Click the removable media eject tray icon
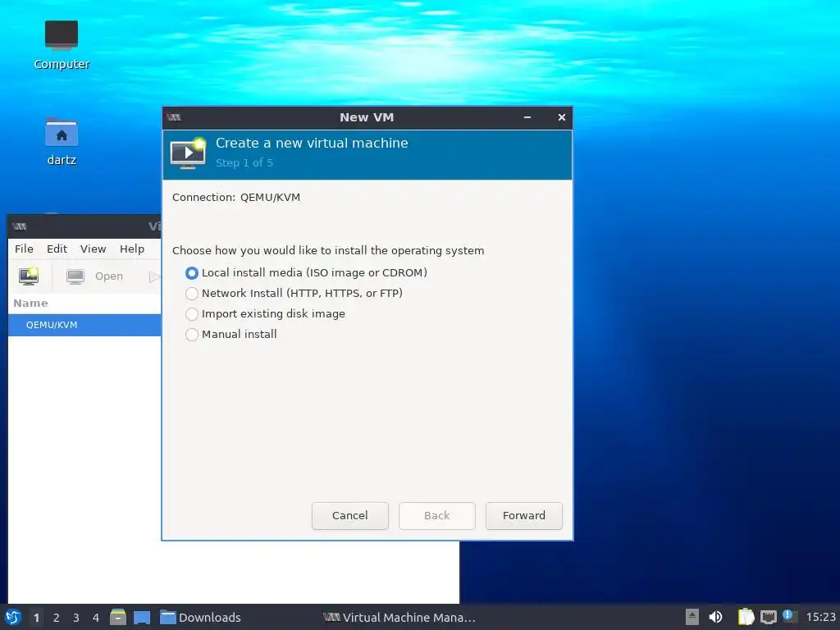This screenshot has height=630, width=840. [x=692, y=617]
